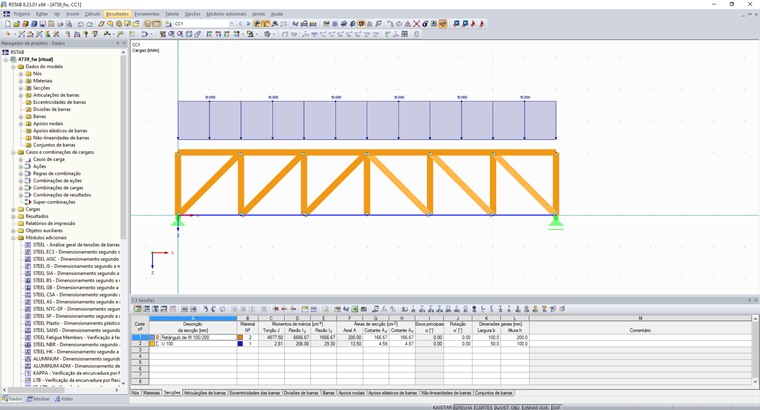Click the show results icon right of load case arrows
The height and width of the screenshot is (410, 760).
click(257, 24)
